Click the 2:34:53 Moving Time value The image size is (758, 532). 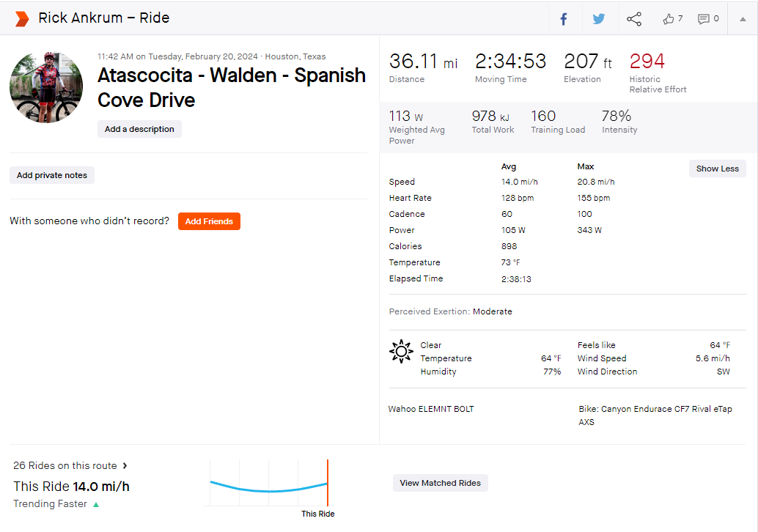point(510,62)
